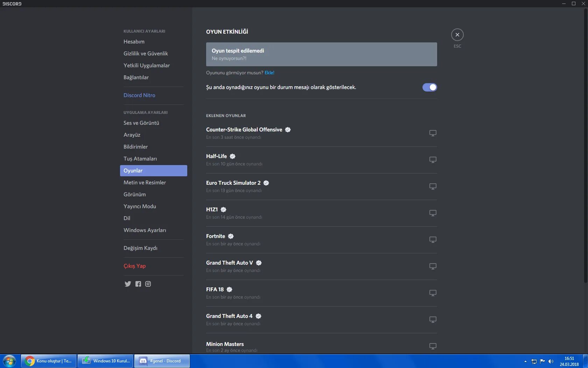Toggle overlay monitor icon for Grand Theft Auto V
This screenshot has width=588, height=368.
(x=433, y=266)
